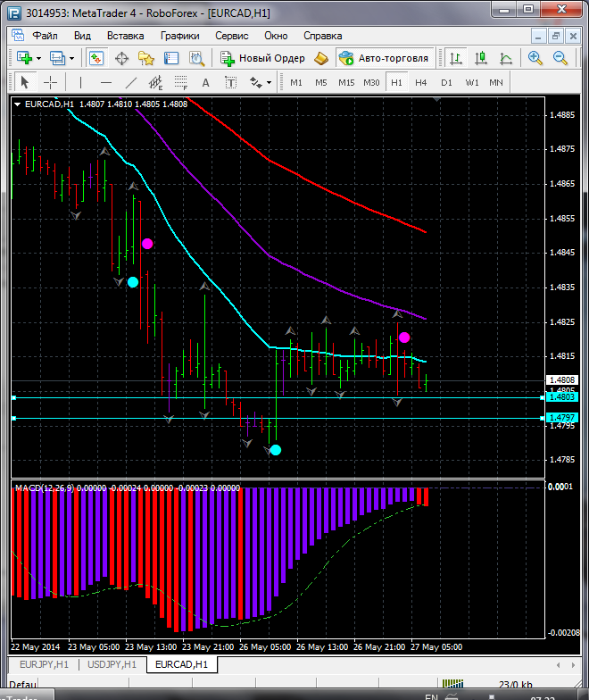Open the MetaEditor yellow book icon
The height and width of the screenshot is (700, 589).
coord(321,59)
